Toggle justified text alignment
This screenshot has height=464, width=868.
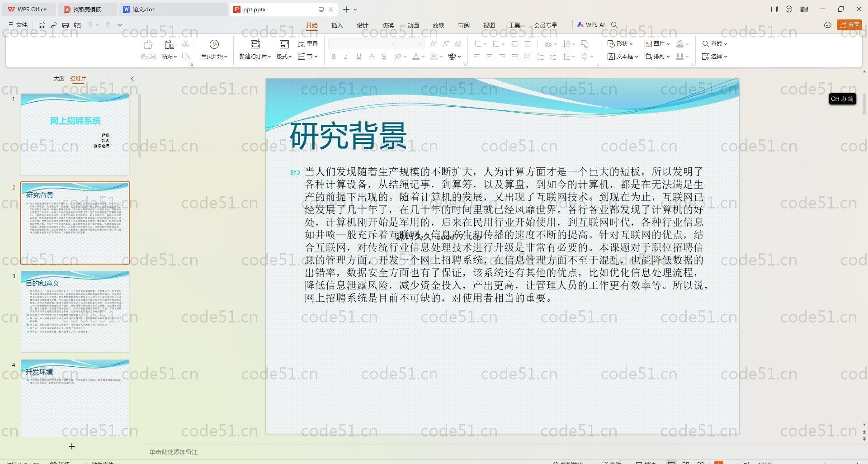(514, 57)
